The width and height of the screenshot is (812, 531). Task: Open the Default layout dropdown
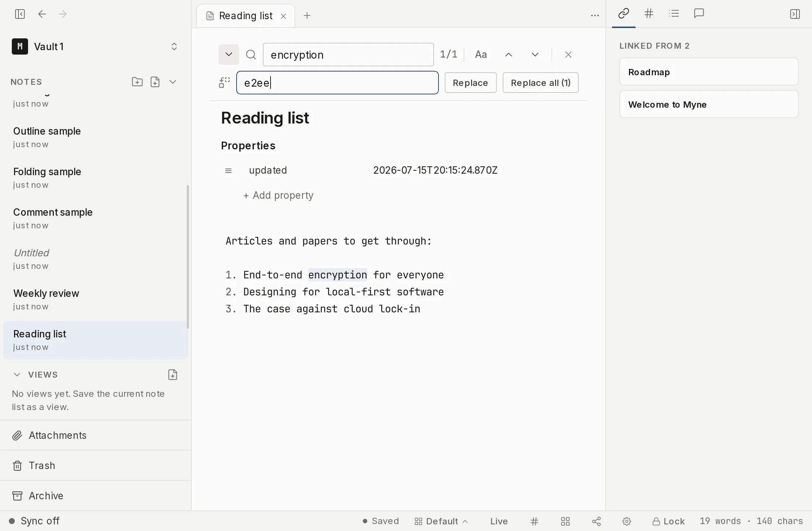pos(441,521)
